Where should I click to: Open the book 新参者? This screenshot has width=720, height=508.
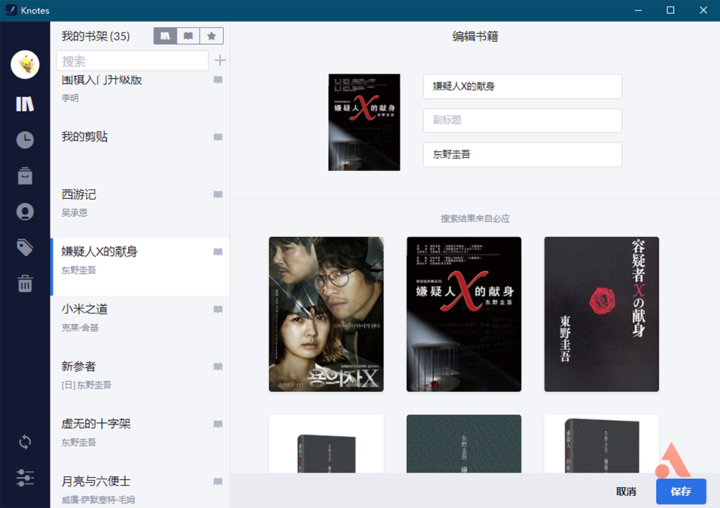140,382
